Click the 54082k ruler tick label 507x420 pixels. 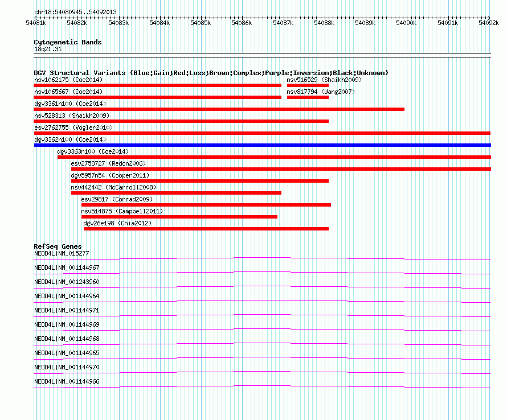pyautogui.click(x=77, y=23)
